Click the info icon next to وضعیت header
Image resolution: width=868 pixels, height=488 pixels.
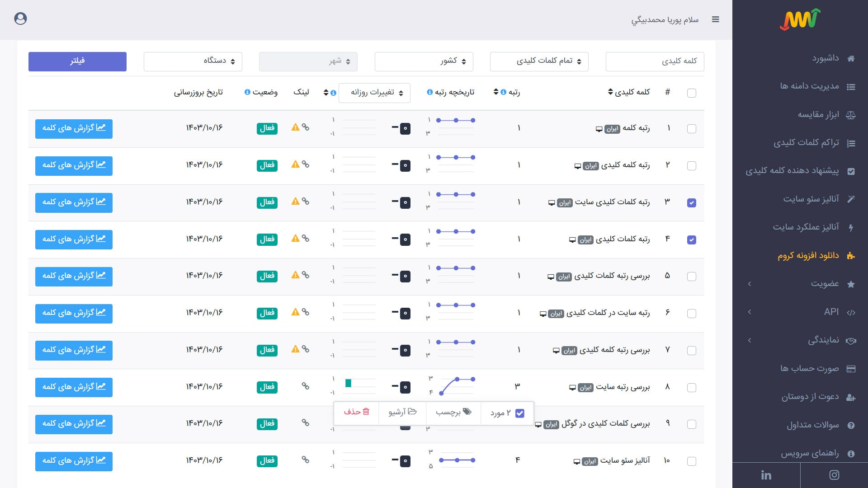click(247, 92)
